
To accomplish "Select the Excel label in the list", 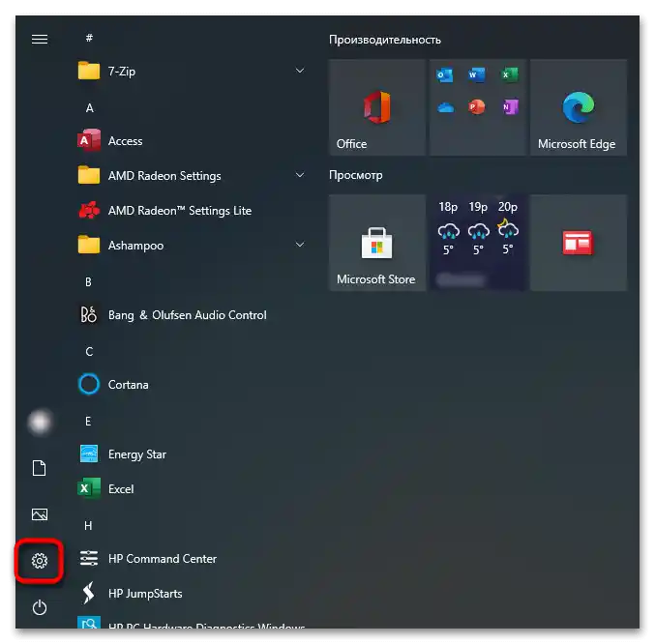I will tap(121, 488).
